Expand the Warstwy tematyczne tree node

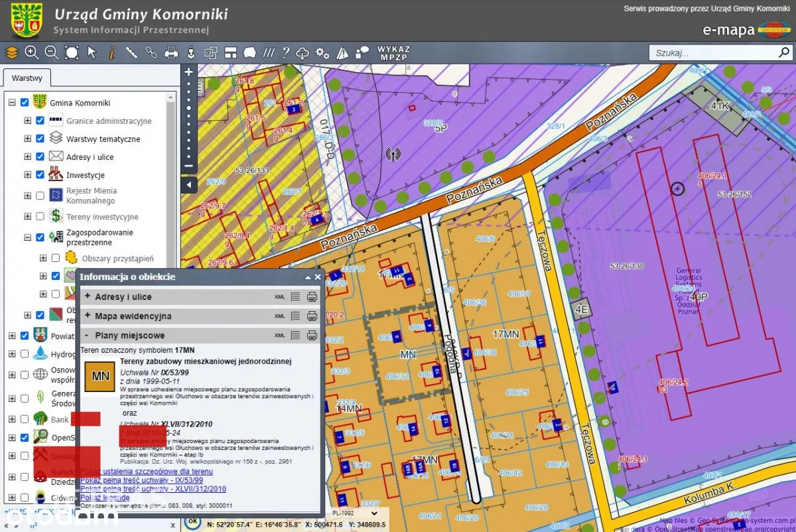pos(28,139)
